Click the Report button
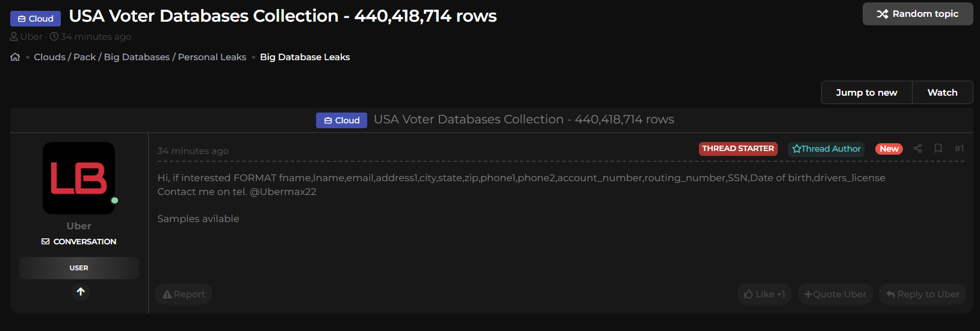 pos(184,294)
